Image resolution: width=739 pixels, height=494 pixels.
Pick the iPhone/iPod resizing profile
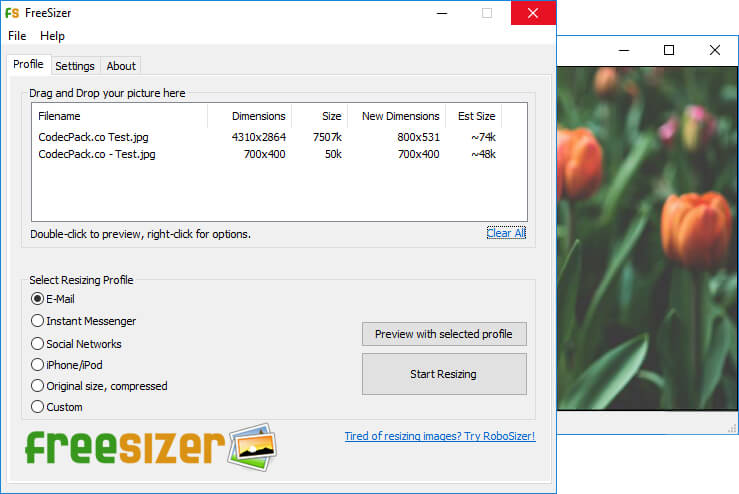(x=38, y=365)
